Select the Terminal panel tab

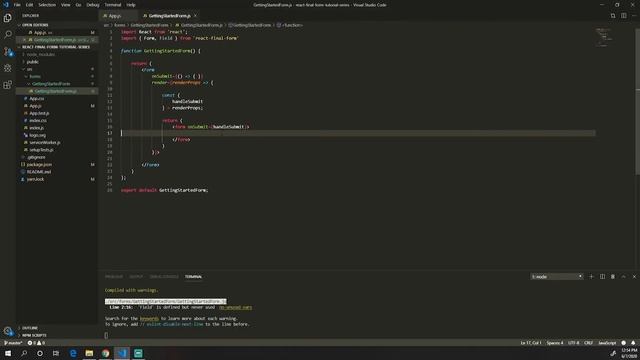pos(193,277)
